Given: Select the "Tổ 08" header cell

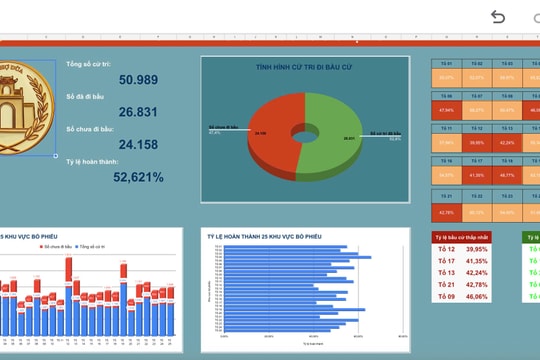Looking at the screenshot, I should click(x=507, y=96).
